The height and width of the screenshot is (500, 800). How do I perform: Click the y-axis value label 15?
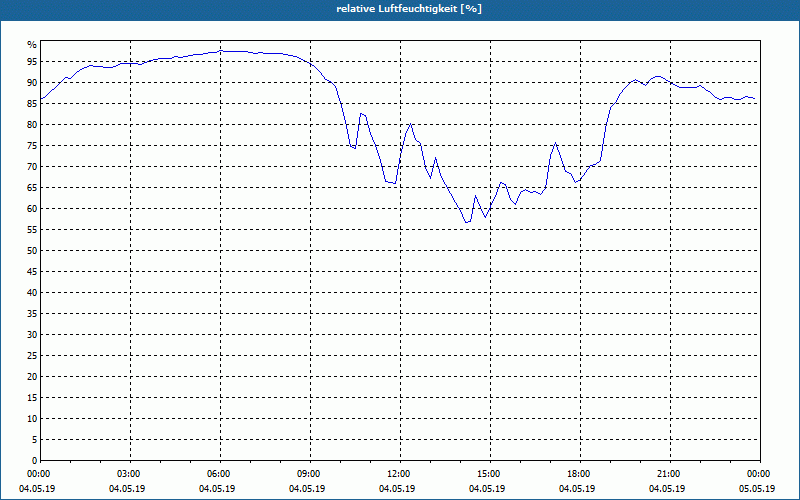click(32, 398)
